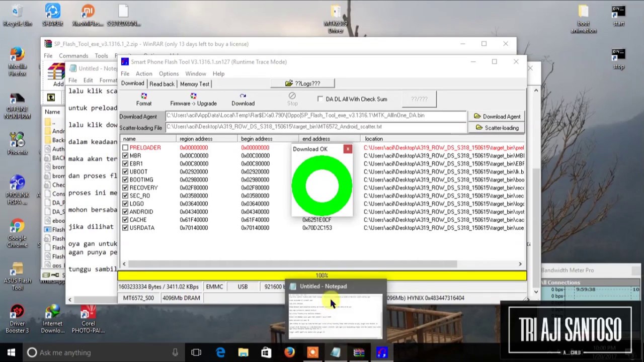
Task: Select the MTK6589 Driver folder on desktop
Action: (x=336, y=19)
